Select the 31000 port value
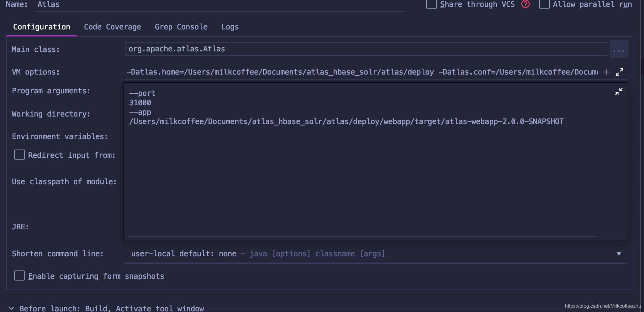This screenshot has height=312, width=644. click(140, 103)
